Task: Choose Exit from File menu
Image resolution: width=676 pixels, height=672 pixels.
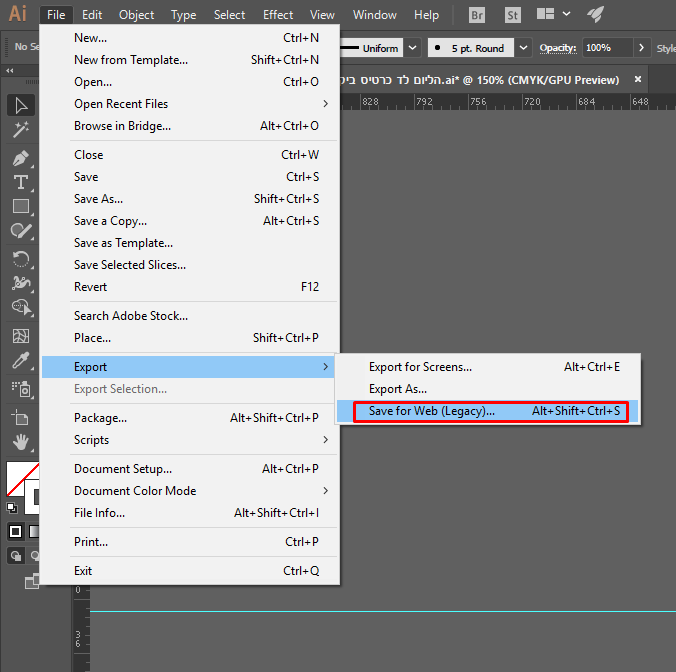Action: point(189,571)
